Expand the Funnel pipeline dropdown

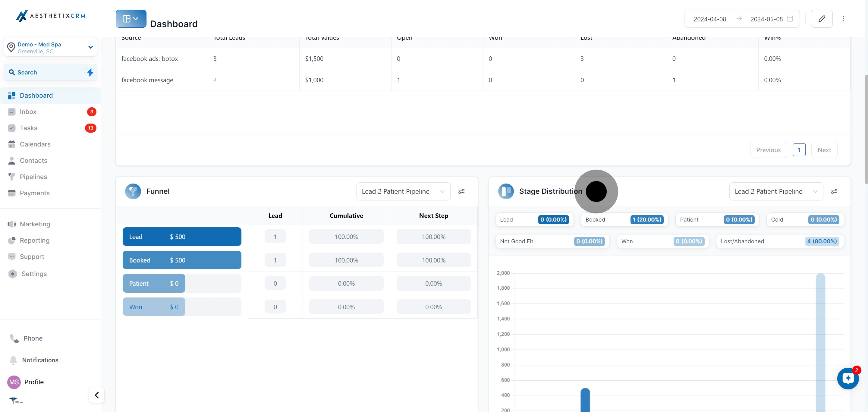tap(403, 191)
